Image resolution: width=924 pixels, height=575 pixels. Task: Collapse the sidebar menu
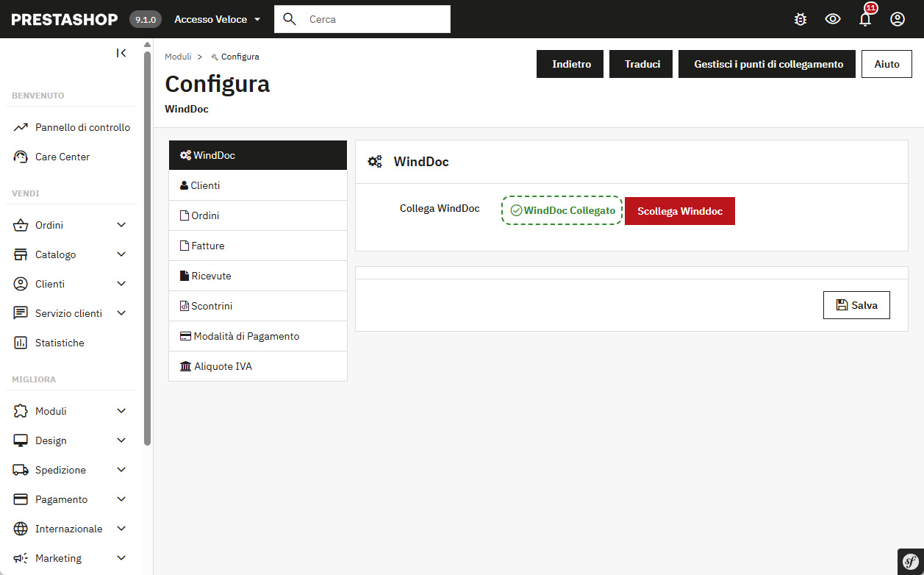tap(121, 53)
